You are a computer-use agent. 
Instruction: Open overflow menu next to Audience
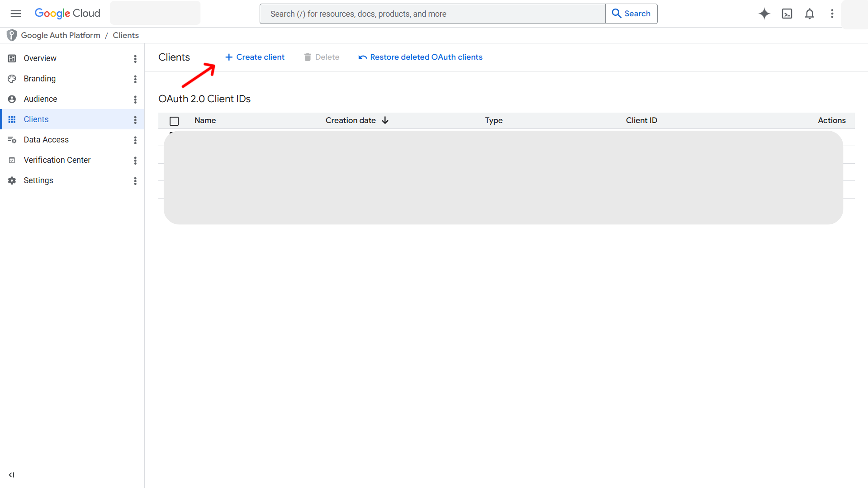click(x=135, y=99)
